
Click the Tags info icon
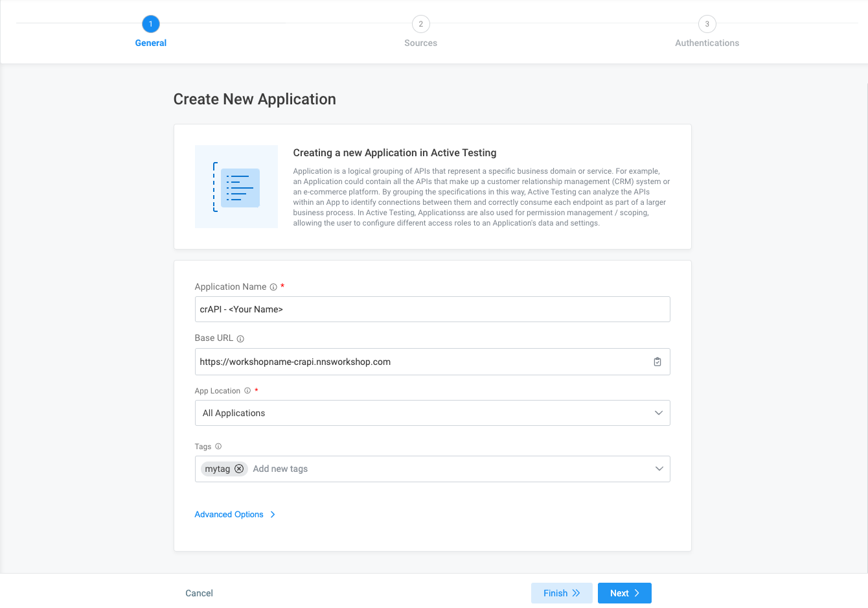tap(218, 447)
